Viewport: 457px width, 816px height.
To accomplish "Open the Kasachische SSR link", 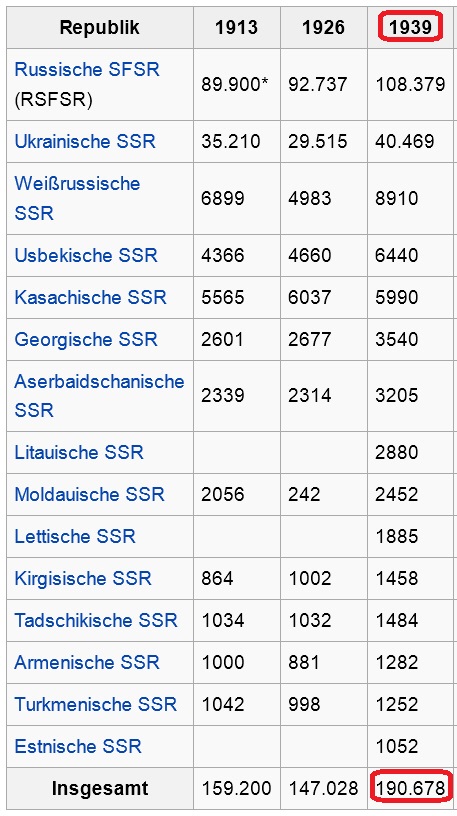I will coord(91,297).
